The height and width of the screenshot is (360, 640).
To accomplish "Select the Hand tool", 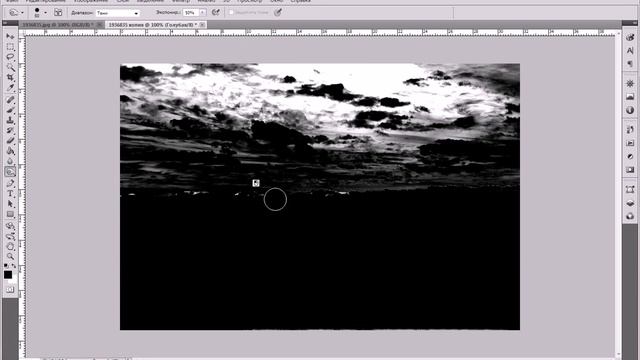I will click(x=10, y=246).
